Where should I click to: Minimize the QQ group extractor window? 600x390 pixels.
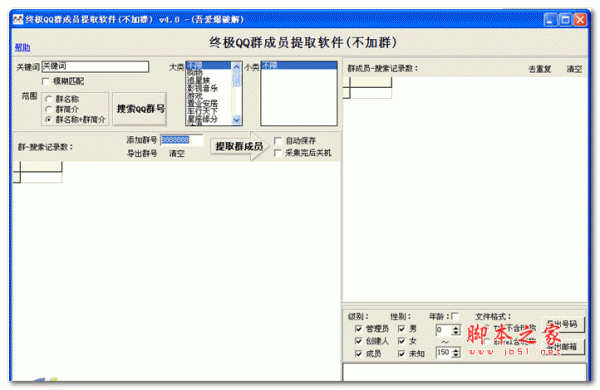pos(550,20)
